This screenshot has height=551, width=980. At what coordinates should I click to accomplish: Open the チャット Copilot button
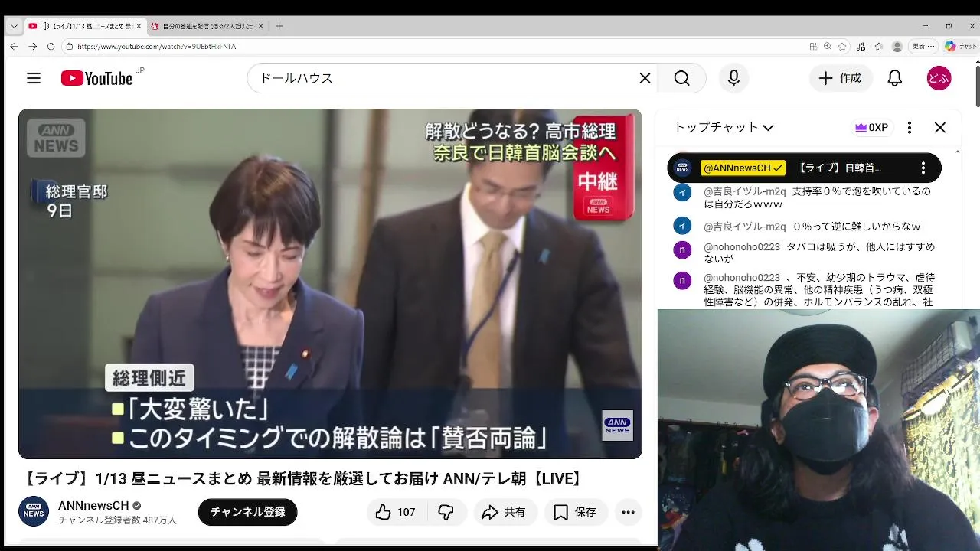961,46
